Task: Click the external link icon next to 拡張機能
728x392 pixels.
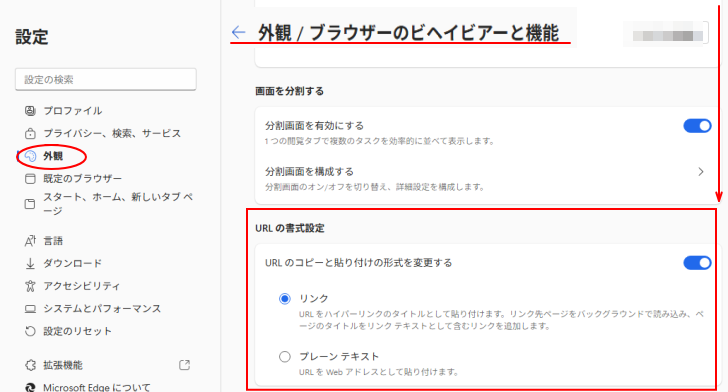Action: pos(184,365)
